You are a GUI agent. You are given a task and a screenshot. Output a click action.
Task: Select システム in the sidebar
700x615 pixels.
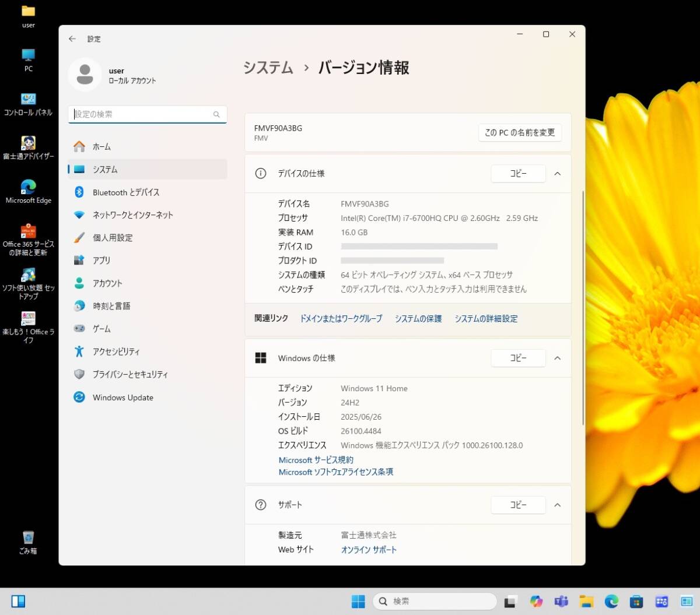(148, 170)
